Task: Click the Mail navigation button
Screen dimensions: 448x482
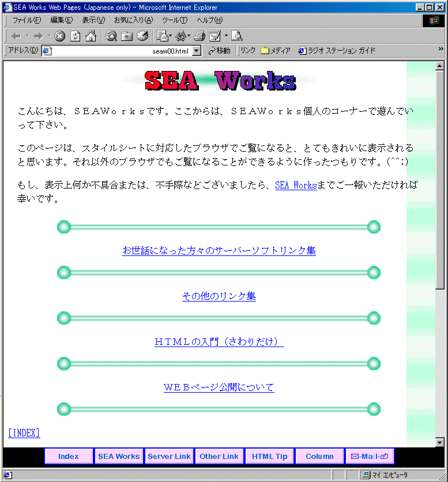Action: point(370,456)
